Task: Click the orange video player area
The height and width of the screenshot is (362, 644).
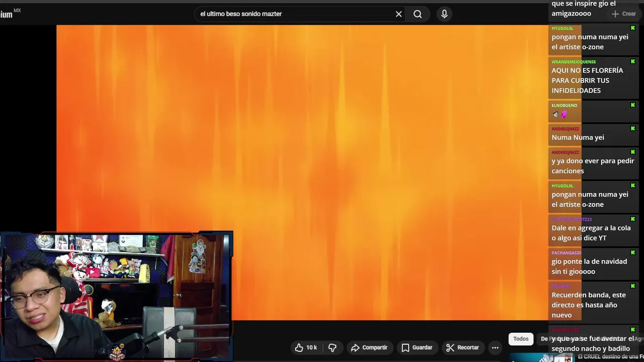Action: (302, 172)
